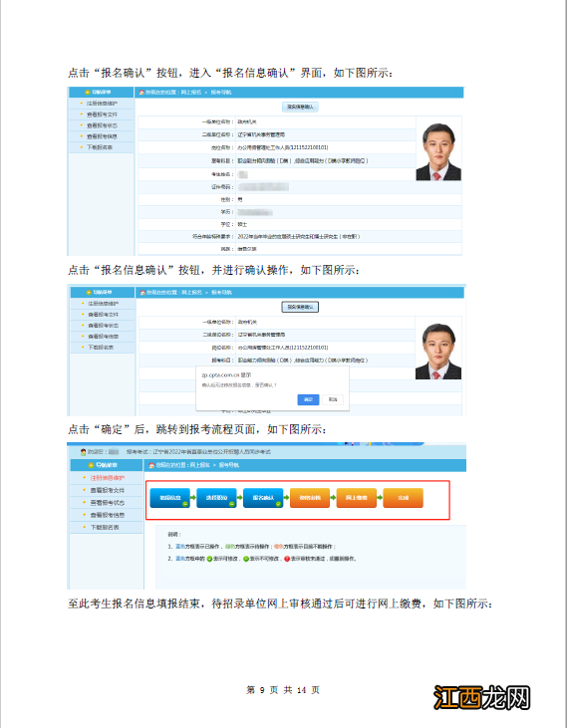The width and height of the screenshot is (567, 728).
Task: Click red error icon in legend line 2
Action: tap(287, 559)
